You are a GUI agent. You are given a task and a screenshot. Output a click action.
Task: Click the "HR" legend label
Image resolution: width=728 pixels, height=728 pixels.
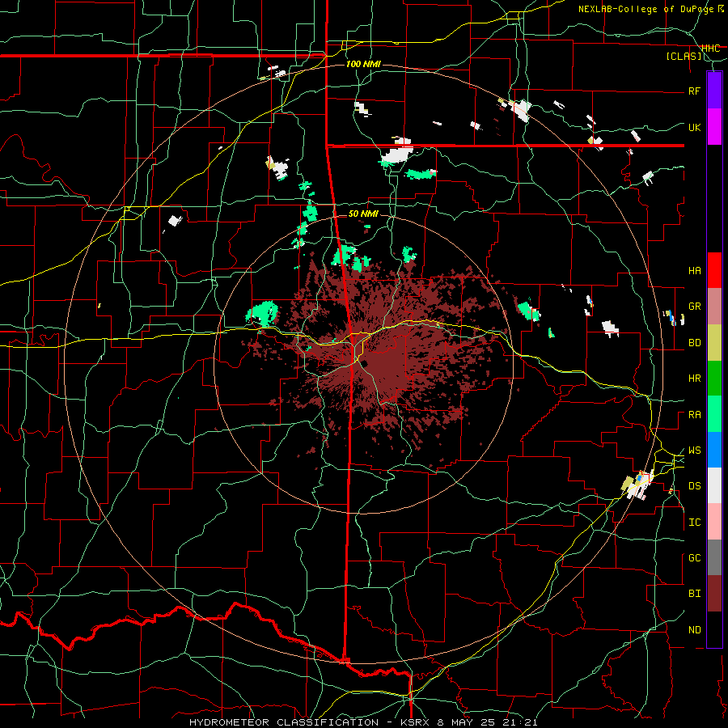(694, 379)
